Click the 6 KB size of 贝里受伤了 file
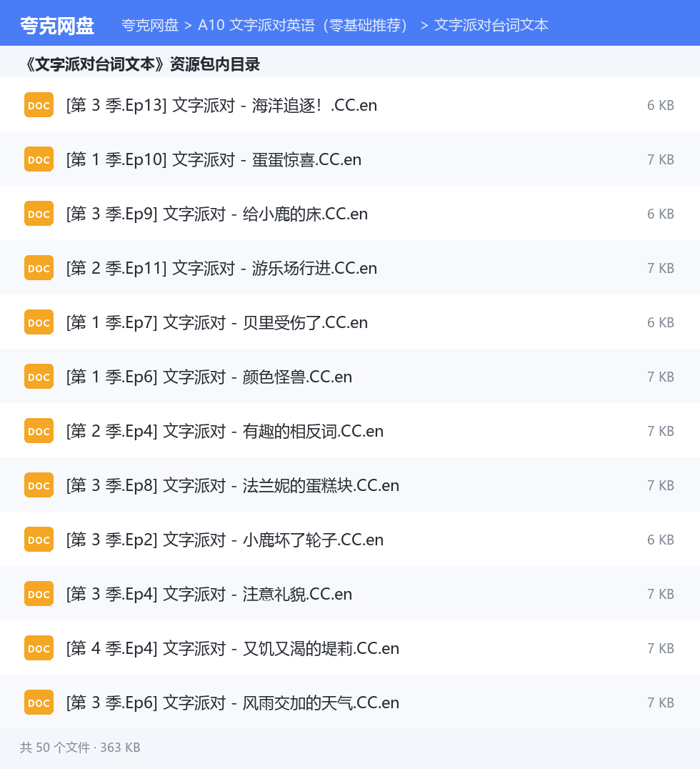This screenshot has height=769, width=700. pos(660,322)
